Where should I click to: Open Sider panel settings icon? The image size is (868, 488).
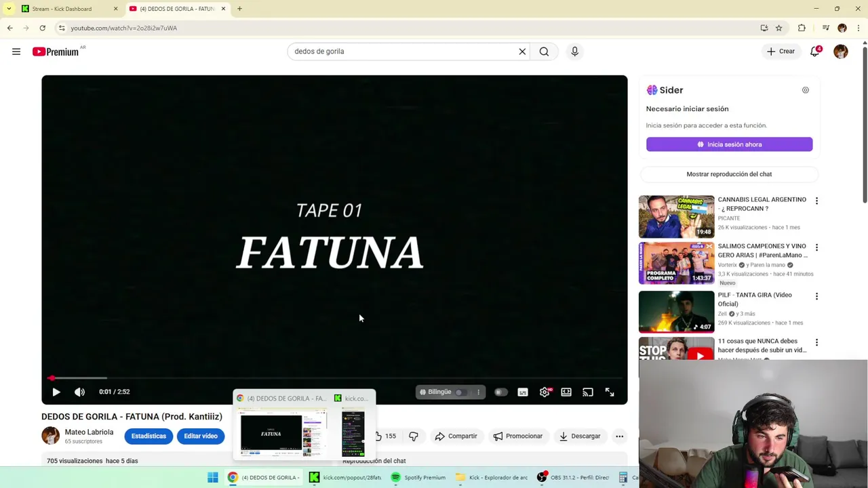[x=806, y=90]
